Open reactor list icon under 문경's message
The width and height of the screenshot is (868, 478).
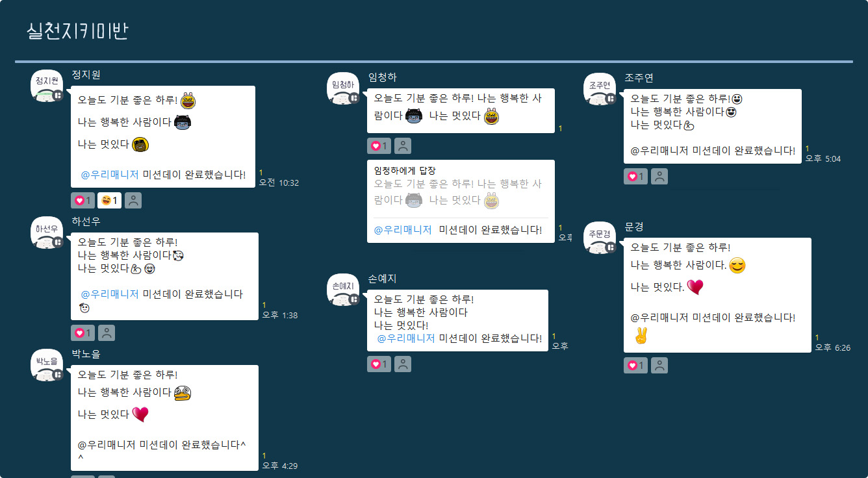click(x=659, y=366)
